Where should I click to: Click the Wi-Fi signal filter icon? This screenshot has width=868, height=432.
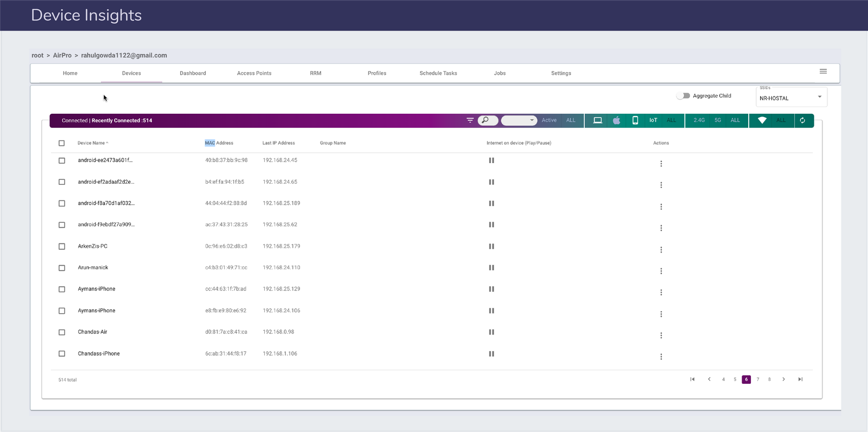point(762,120)
